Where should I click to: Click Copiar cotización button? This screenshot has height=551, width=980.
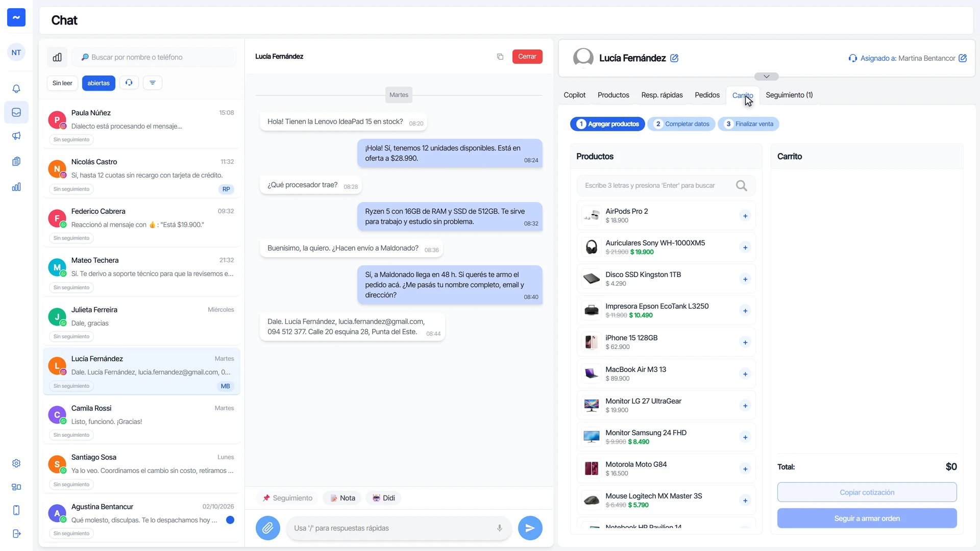point(867,492)
